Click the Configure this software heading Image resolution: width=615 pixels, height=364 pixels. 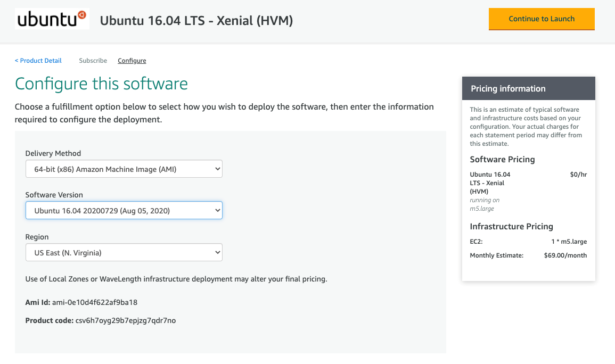pyautogui.click(x=101, y=84)
